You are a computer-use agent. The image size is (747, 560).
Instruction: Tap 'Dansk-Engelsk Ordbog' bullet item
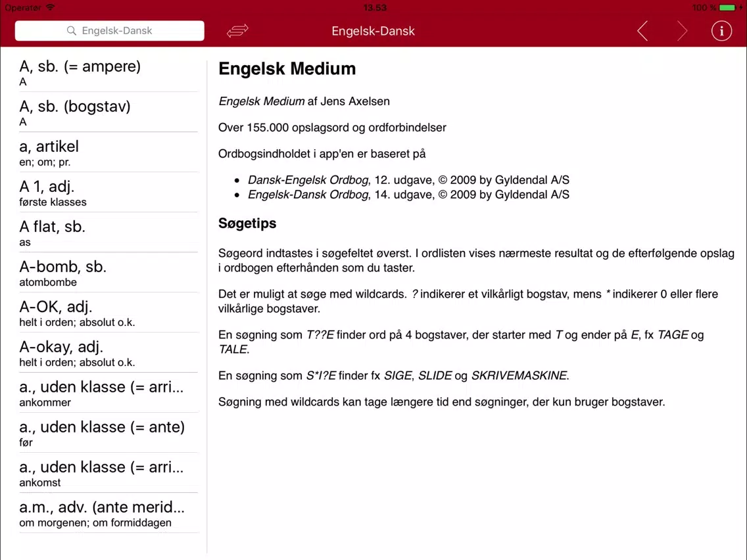[408, 180]
